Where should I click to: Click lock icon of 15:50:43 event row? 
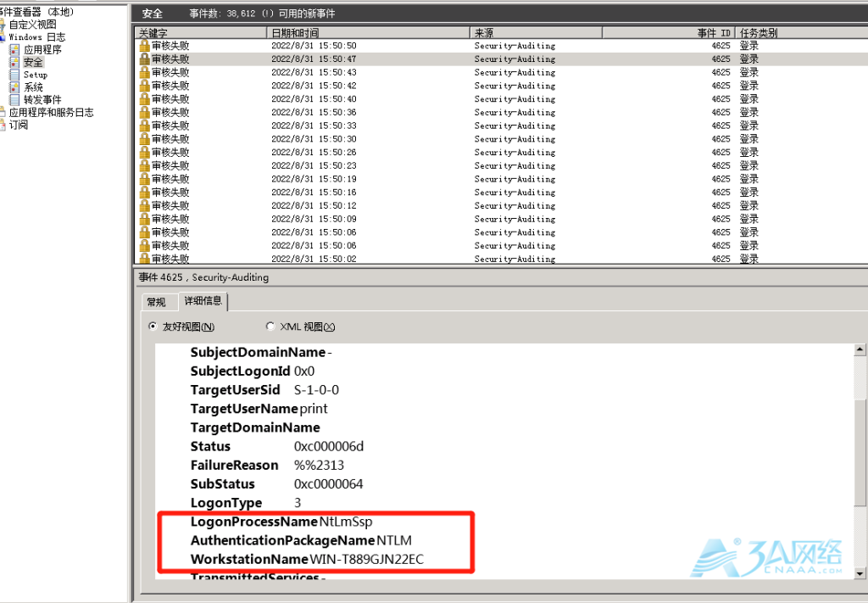(144, 72)
